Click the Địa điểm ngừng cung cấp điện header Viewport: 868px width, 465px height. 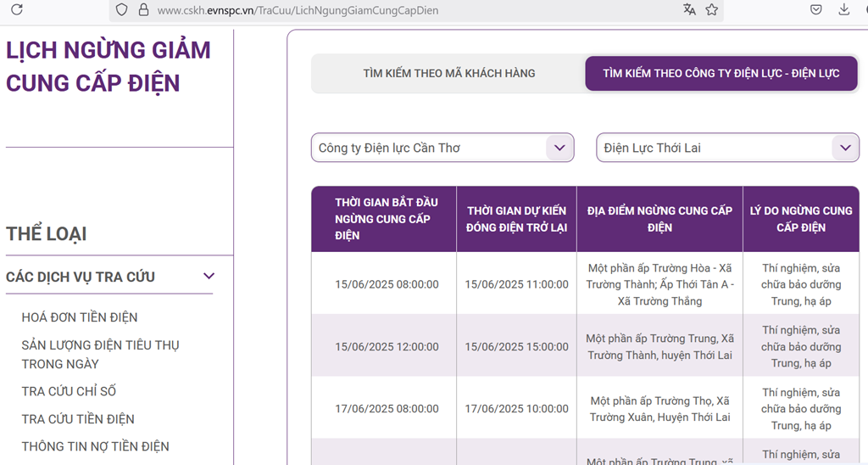(659, 219)
